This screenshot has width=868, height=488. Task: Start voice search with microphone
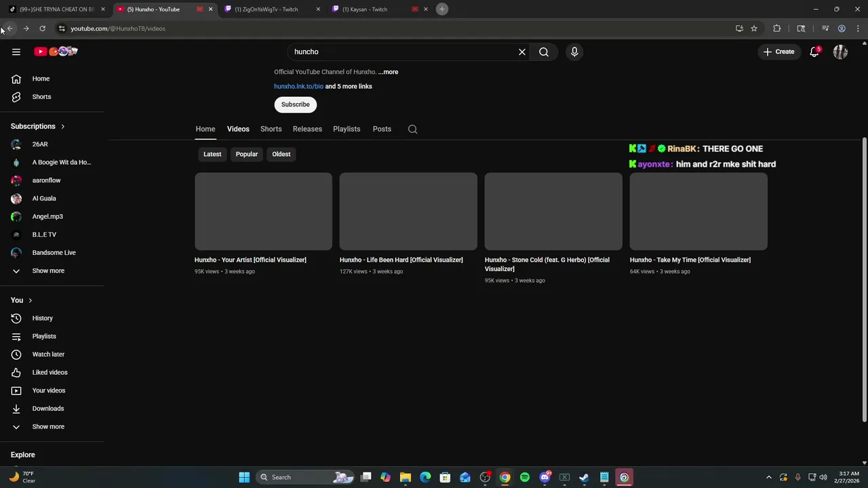(x=574, y=52)
